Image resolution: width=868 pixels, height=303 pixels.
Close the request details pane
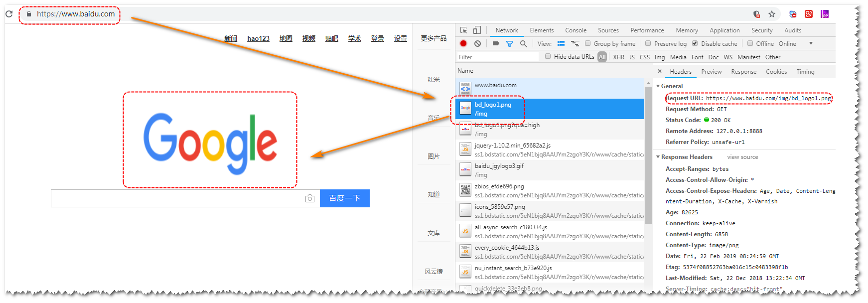coord(660,71)
